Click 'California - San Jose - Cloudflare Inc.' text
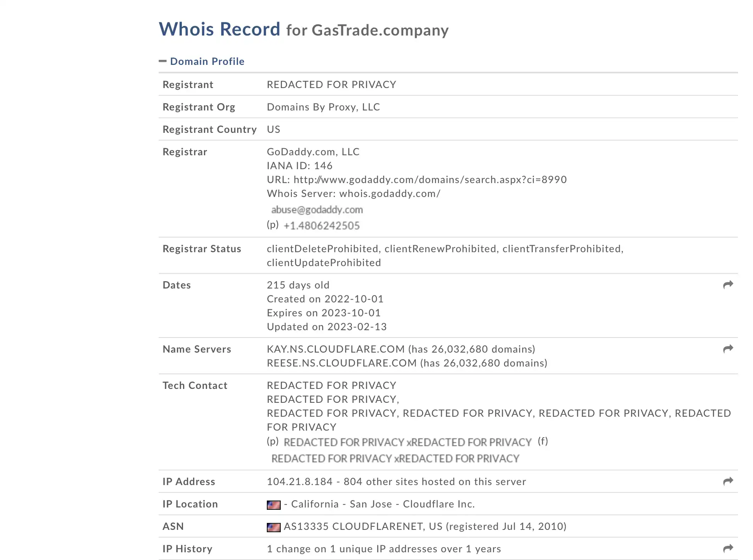 (x=383, y=504)
